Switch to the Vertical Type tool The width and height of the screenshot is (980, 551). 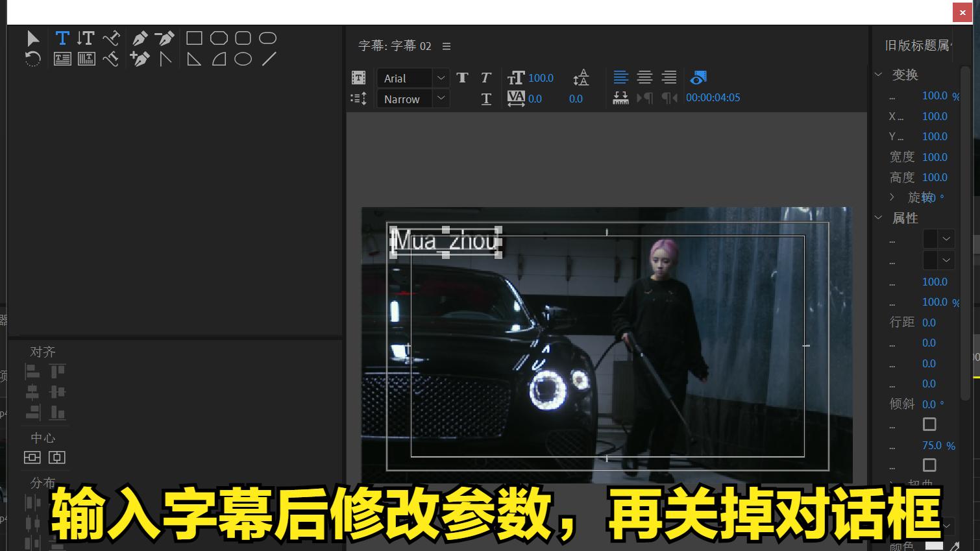[x=86, y=38]
